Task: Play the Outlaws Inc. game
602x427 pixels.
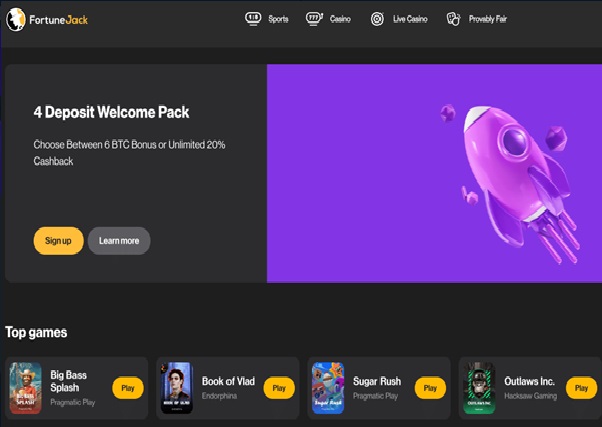Action: coord(580,388)
